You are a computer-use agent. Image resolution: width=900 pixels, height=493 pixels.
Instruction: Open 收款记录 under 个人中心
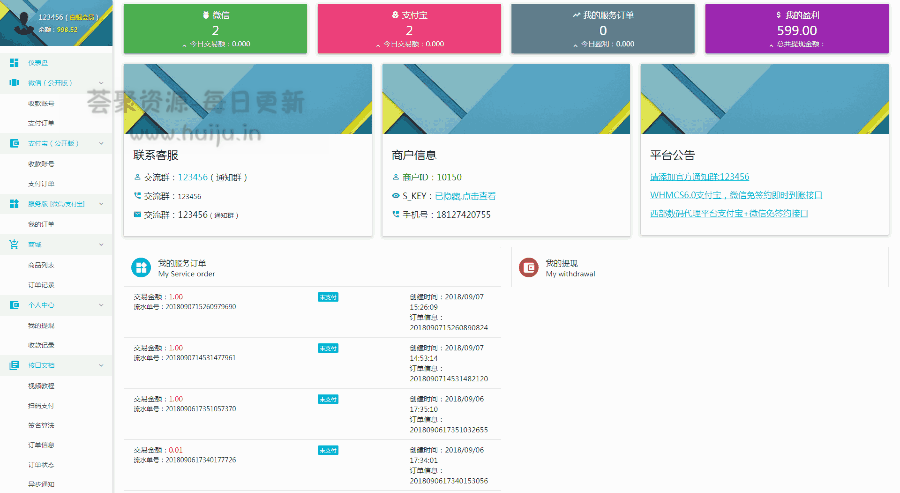(41, 345)
